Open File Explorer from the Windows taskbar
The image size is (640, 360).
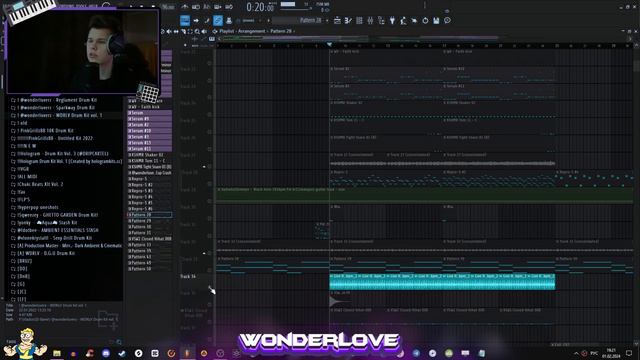coord(57,353)
